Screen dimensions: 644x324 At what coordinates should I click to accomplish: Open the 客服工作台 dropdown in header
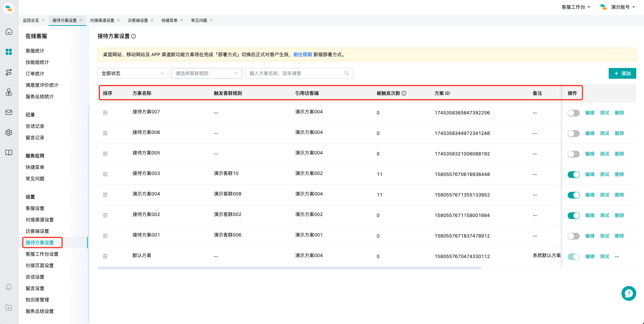click(576, 7)
